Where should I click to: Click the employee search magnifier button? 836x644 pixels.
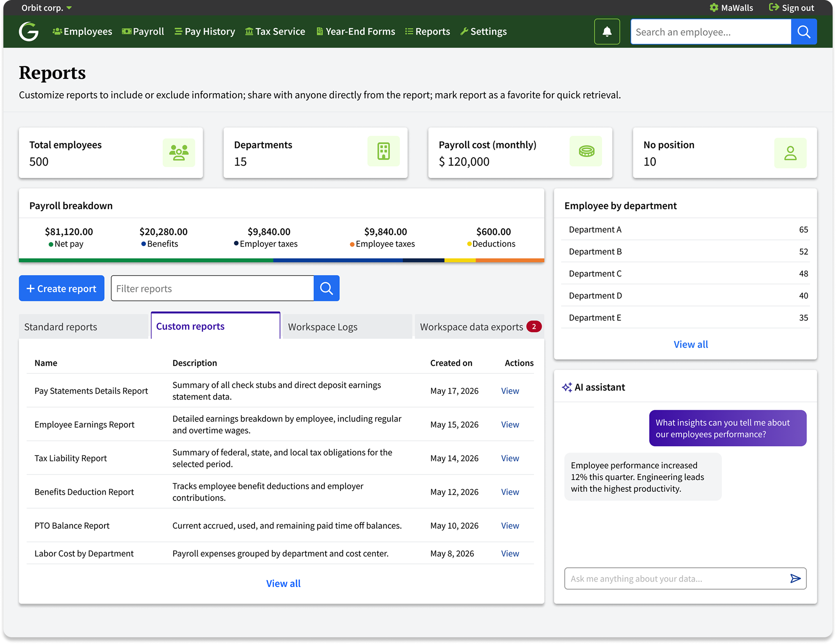(x=804, y=32)
